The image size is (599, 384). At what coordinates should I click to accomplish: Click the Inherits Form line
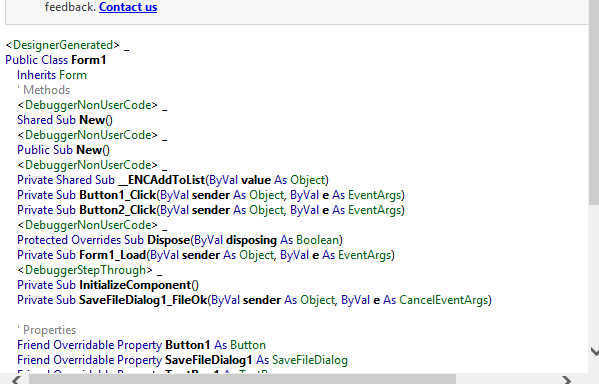click(x=52, y=75)
